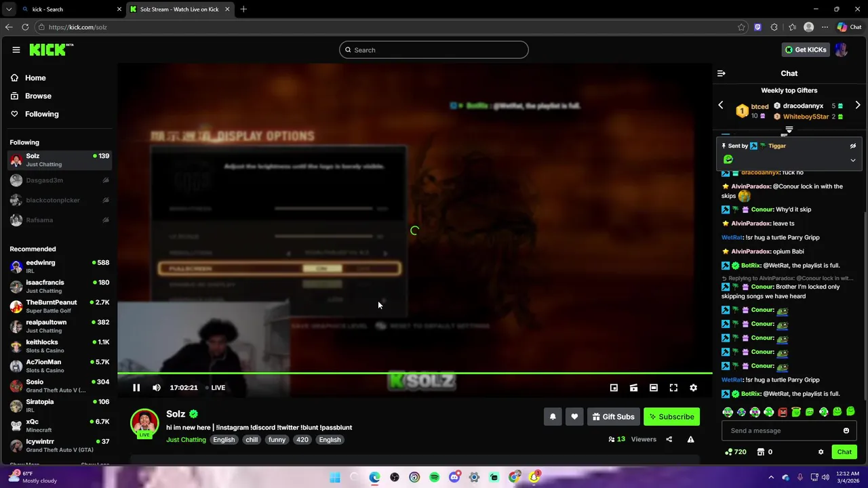868x488 pixels.
Task: Open Discord from taskbar
Action: click(454, 477)
